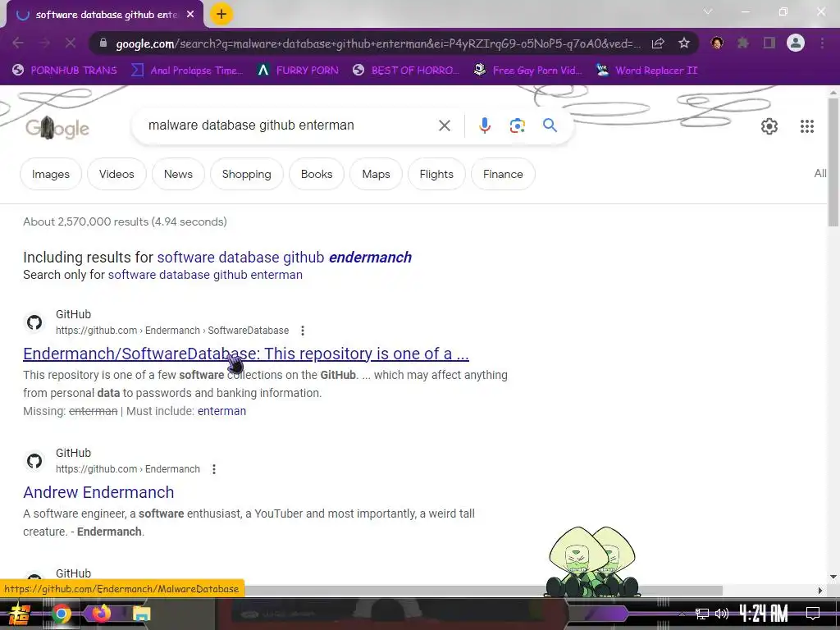The image size is (840, 630).
Task: Switch to Videos results
Action: click(116, 174)
